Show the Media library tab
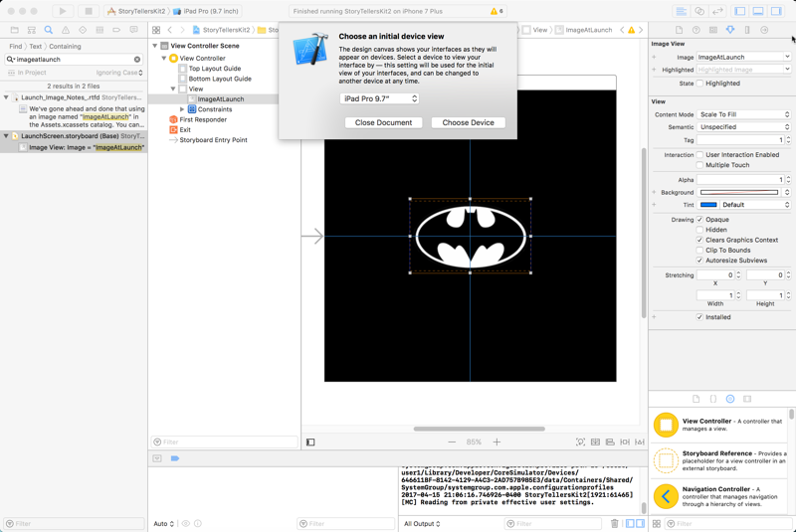796x532 pixels. (x=747, y=399)
